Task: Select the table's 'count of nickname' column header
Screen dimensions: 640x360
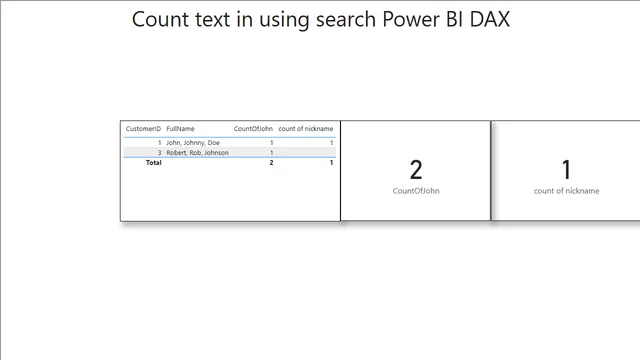Action: pyautogui.click(x=306, y=129)
